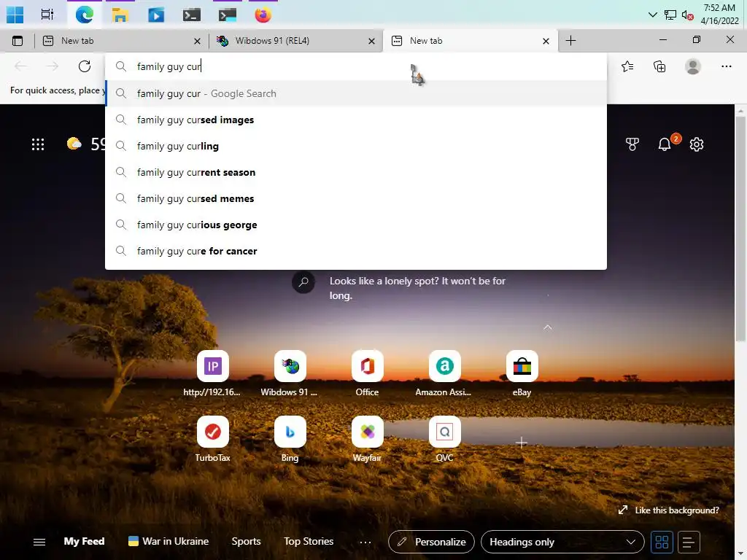This screenshot has width=747, height=560.
Task: Click the profile avatar icon
Action: coord(693,66)
